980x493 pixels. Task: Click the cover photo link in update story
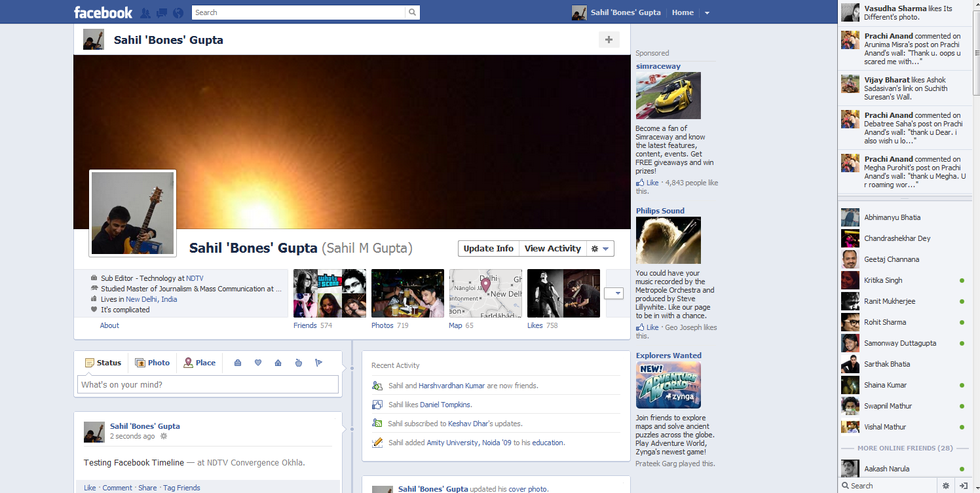(527, 489)
